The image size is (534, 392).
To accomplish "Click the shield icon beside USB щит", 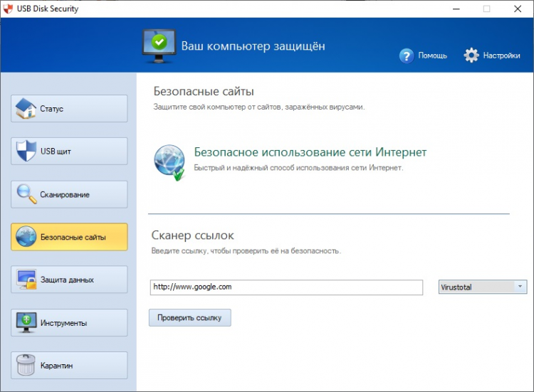I will click(26, 151).
